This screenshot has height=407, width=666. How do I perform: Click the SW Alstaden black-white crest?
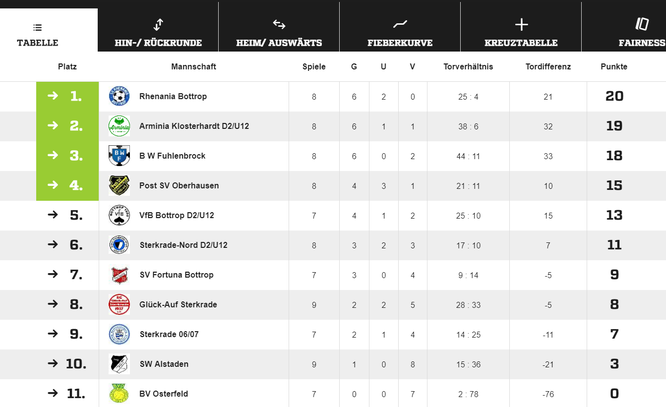[119, 364]
